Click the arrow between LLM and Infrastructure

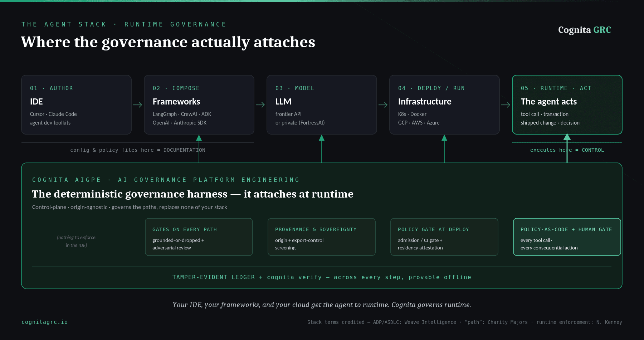point(383,105)
